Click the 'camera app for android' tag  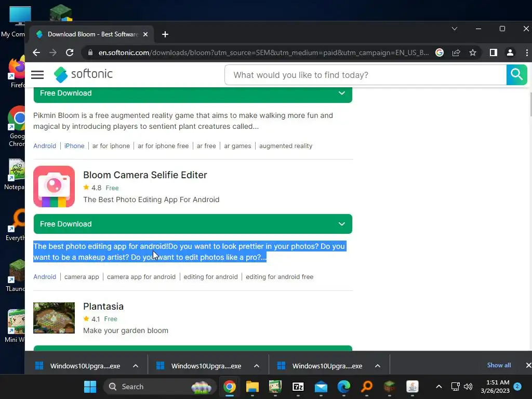click(141, 277)
